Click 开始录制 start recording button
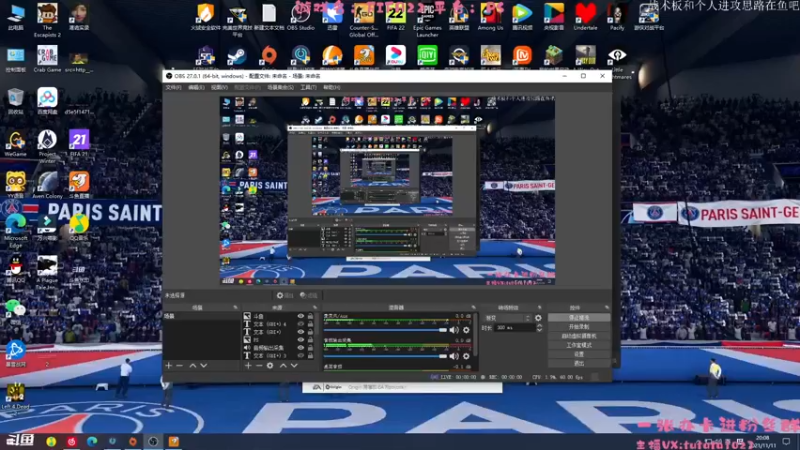Screen dimensions: 800x450 (x=579, y=327)
